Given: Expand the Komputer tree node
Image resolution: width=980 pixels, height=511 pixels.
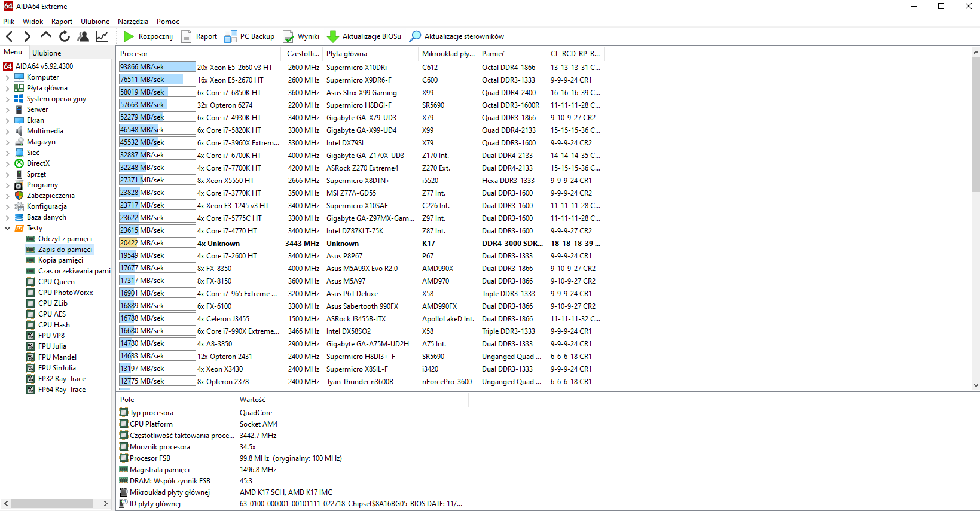Looking at the screenshot, I should 7,77.
